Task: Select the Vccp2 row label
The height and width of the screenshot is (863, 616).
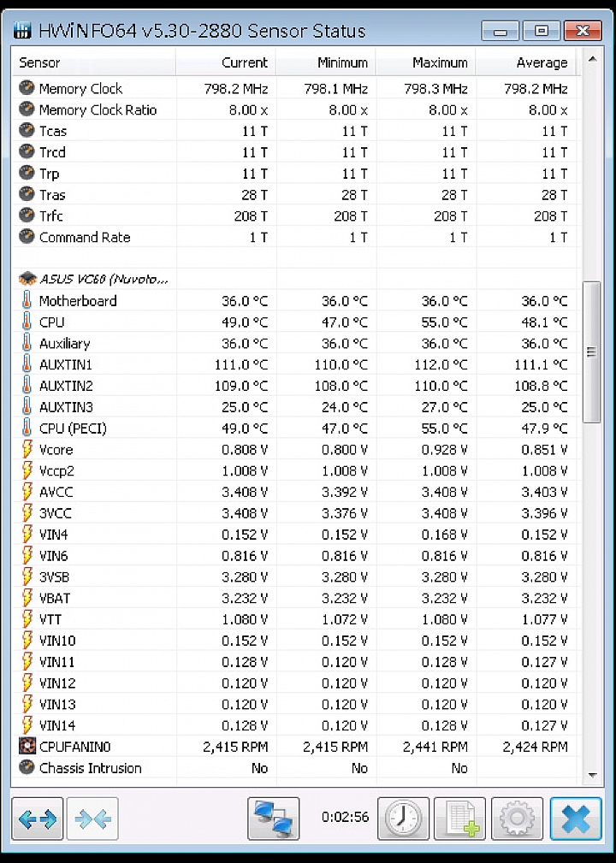Action: [56, 470]
